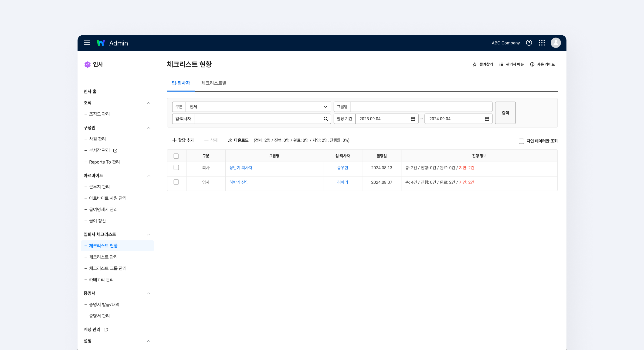The width and height of the screenshot is (644, 350).
Task: Open the app grid launcher icon
Action: [x=542, y=43]
